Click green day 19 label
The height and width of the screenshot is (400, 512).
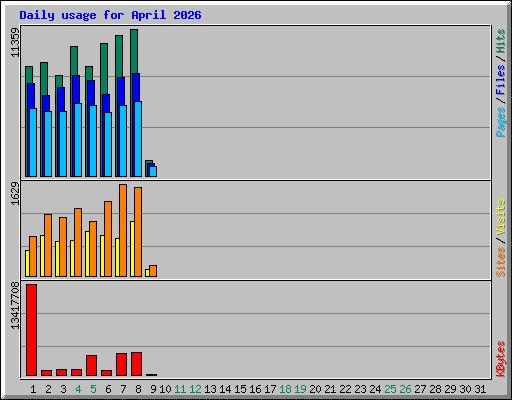point(300,389)
